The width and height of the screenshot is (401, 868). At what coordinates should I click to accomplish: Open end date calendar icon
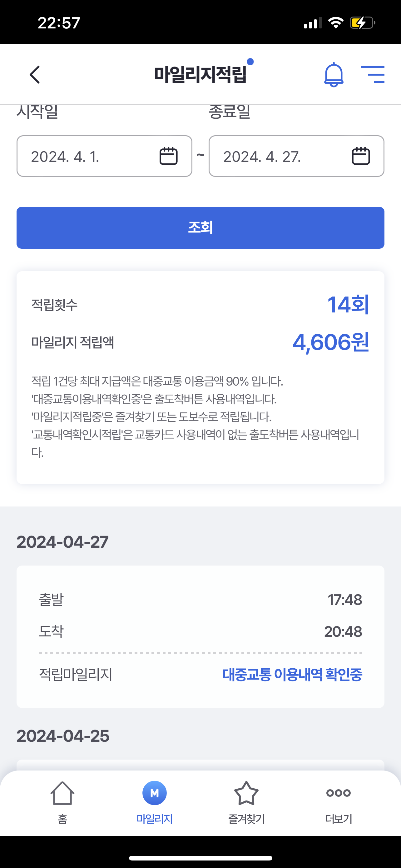(x=361, y=156)
